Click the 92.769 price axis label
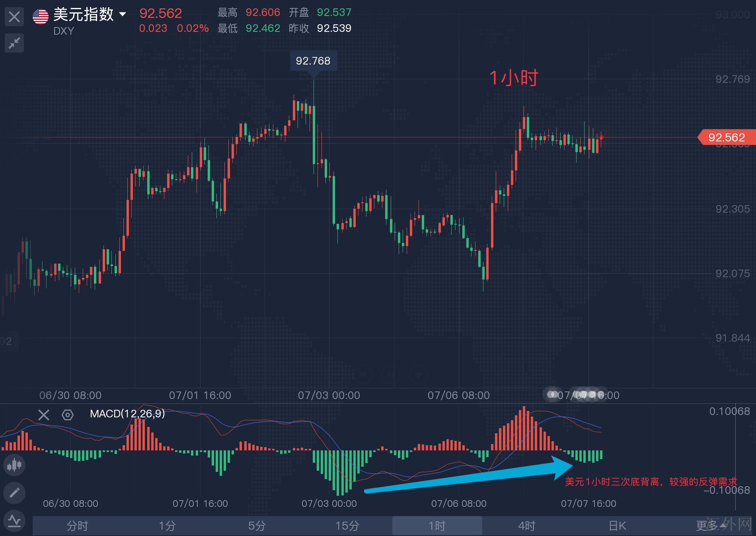 (733, 79)
